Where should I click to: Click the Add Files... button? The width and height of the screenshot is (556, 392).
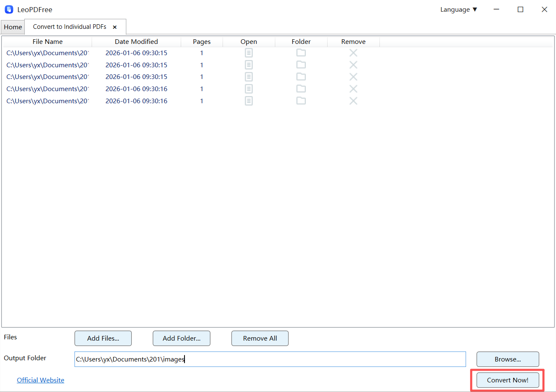(103, 339)
